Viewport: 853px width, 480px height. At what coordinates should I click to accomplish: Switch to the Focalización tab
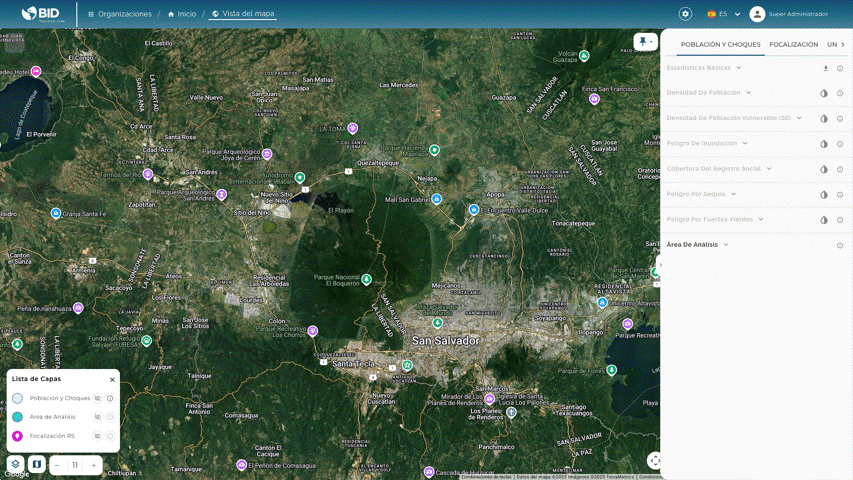coord(793,44)
